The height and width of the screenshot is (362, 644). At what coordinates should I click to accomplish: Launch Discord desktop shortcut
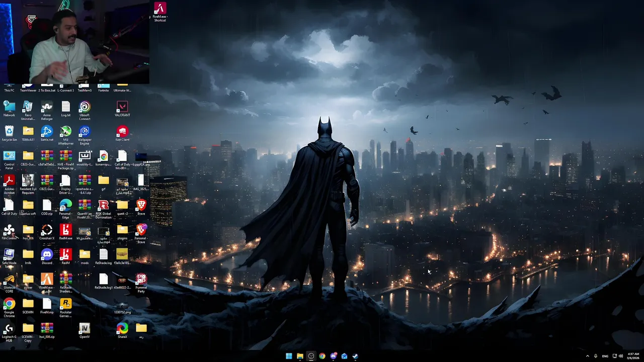coord(47,256)
